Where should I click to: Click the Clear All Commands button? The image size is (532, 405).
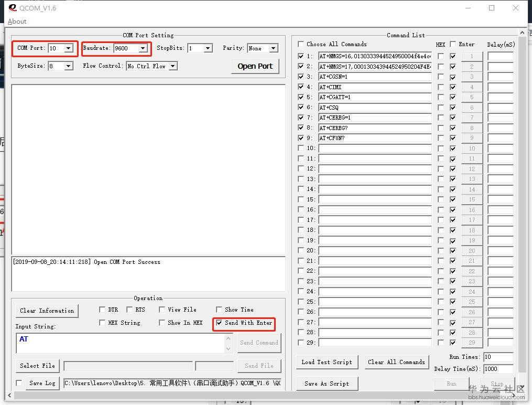pyautogui.click(x=396, y=362)
